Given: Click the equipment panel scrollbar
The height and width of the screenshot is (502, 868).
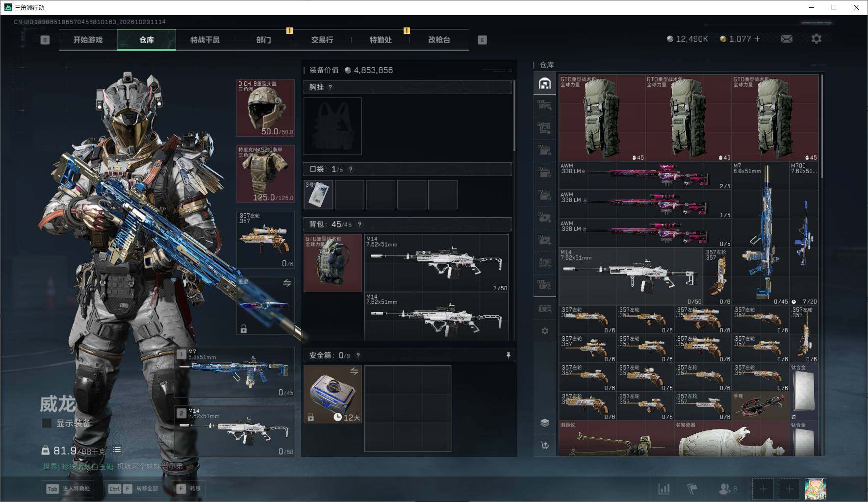Looking at the screenshot, I should pos(514,116).
